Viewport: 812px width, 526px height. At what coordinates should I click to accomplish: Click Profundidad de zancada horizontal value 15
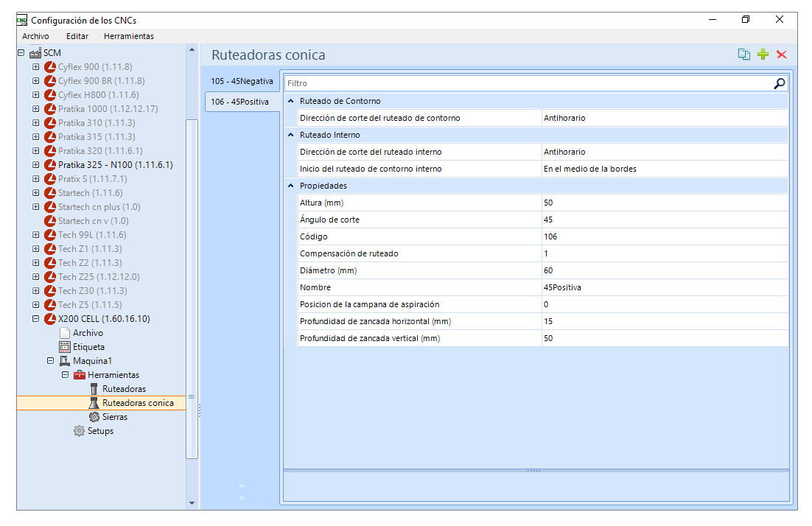click(x=665, y=321)
